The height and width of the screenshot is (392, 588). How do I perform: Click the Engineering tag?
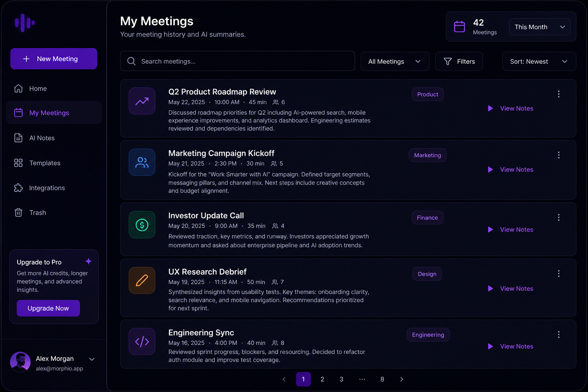[x=428, y=335]
